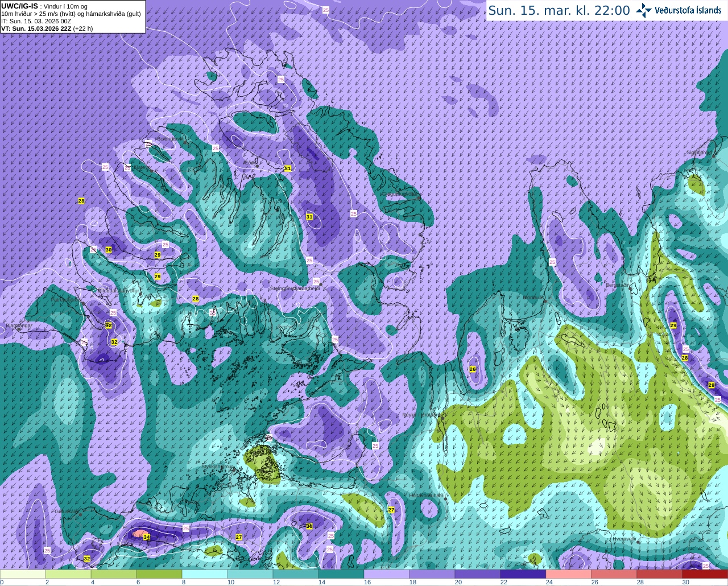Click the Steingrímsfjarðarheiði station label

click(295, 288)
